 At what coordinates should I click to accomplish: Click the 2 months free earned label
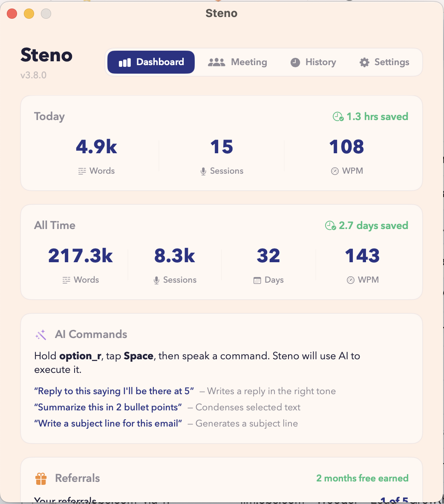click(x=362, y=478)
